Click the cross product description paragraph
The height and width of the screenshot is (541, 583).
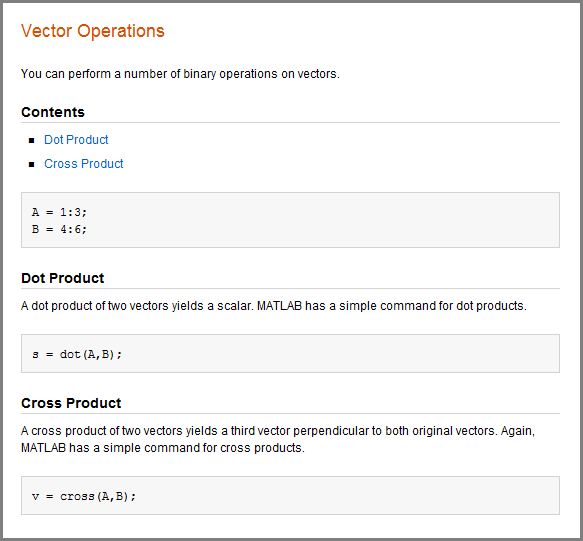click(x=278, y=439)
